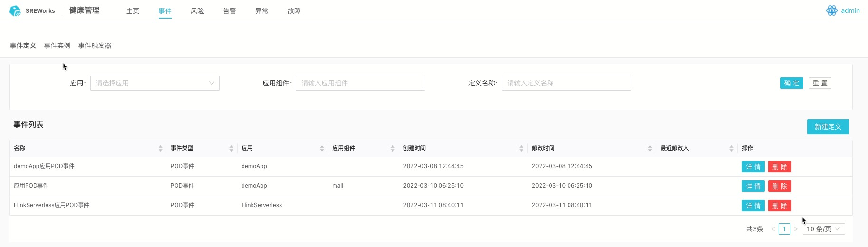The width and height of the screenshot is (868, 247).
Task: Switch to 事件实例 sub-tab
Action: (57, 46)
